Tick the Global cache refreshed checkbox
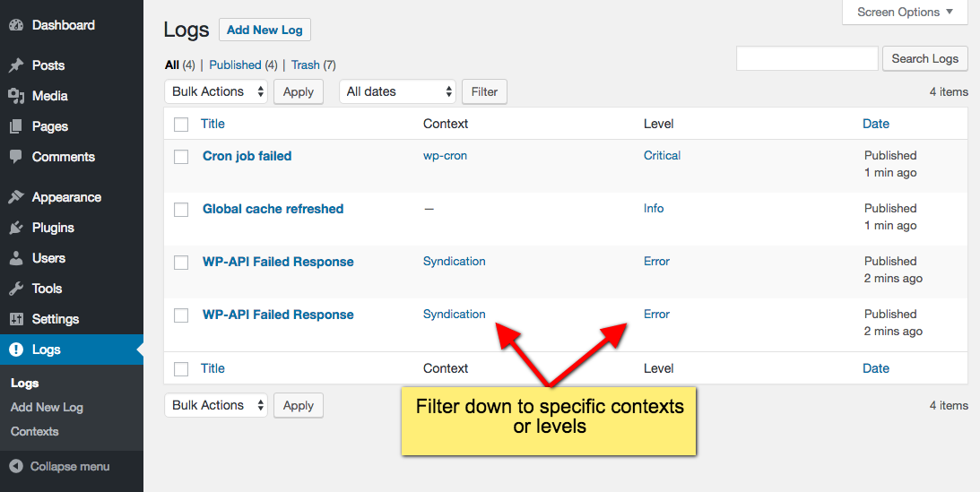This screenshot has width=980, height=492. [181, 210]
